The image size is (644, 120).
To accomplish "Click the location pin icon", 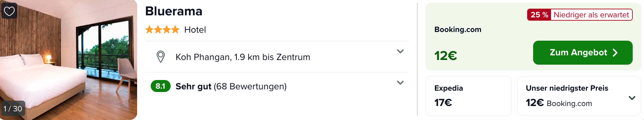I will [161, 57].
